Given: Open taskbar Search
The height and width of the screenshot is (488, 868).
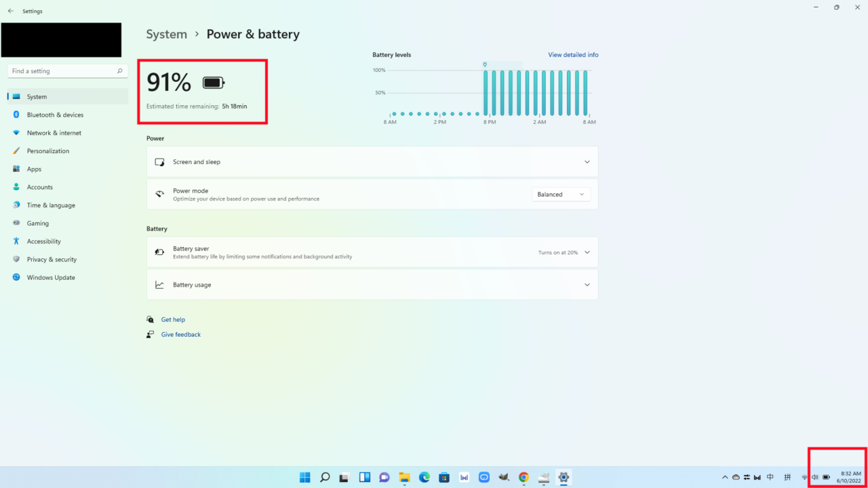Looking at the screenshot, I should [x=325, y=477].
